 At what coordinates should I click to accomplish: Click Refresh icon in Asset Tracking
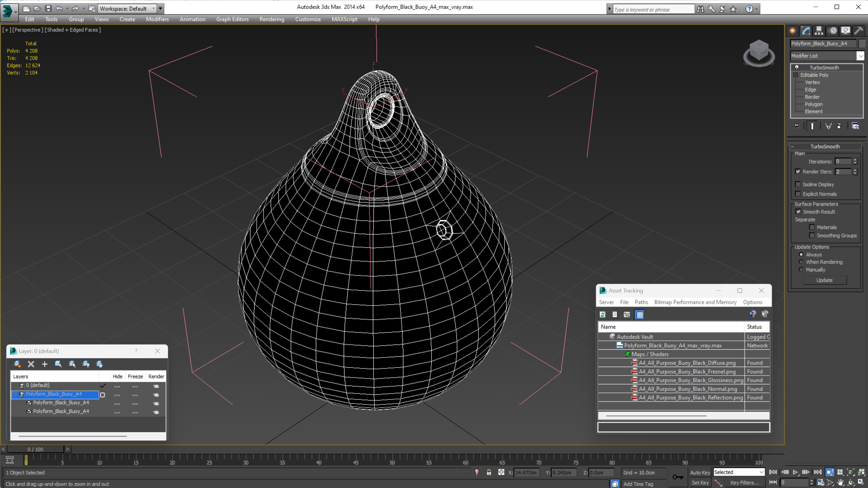point(603,315)
